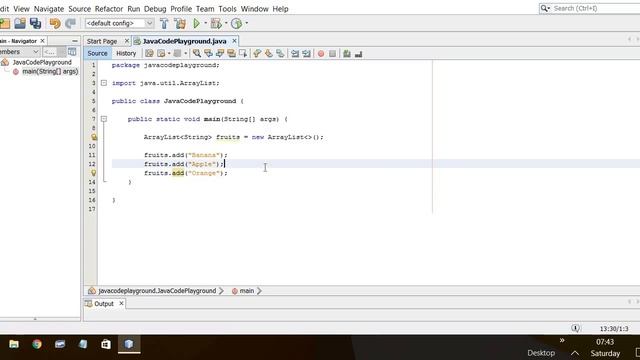
Task: Collapse import fold on line 3
Action: pos(104,83)
